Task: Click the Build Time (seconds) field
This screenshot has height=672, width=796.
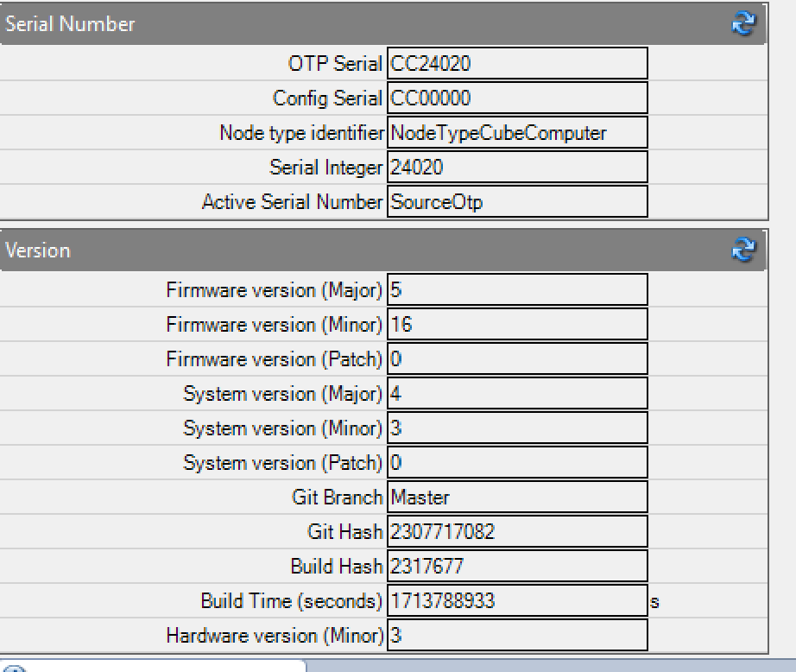Action: 517,600
